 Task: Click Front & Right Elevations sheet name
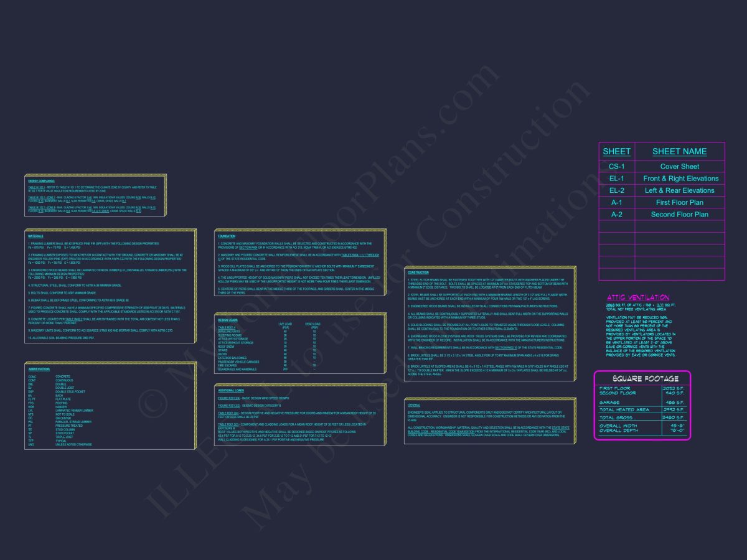[680, 179]
